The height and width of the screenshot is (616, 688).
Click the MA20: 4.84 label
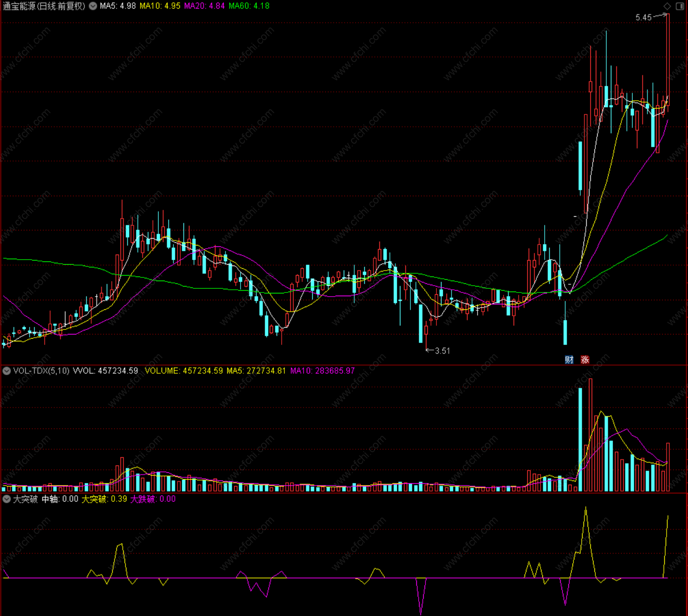pos(205,6)
